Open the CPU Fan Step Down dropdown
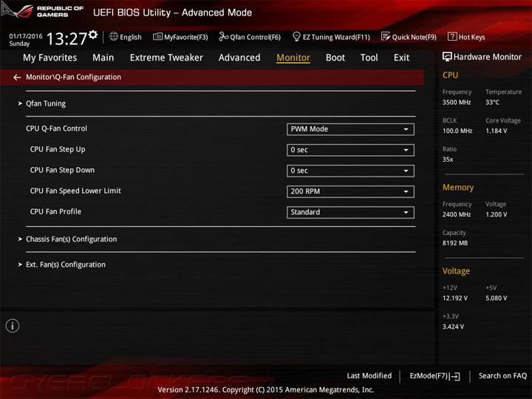Viewport: 532px width, 399px height. [x=350, y=171]
